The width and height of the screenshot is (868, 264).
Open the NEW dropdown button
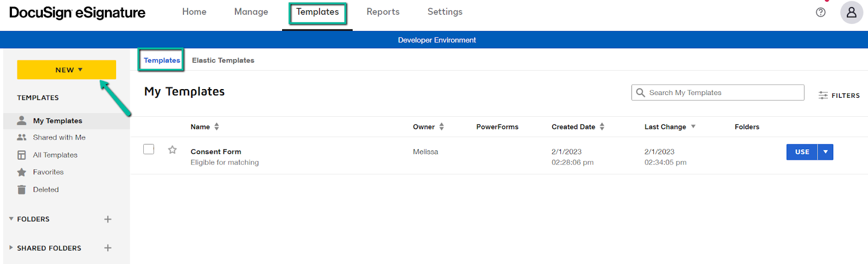pyautogui.click(x=67, y=70)
